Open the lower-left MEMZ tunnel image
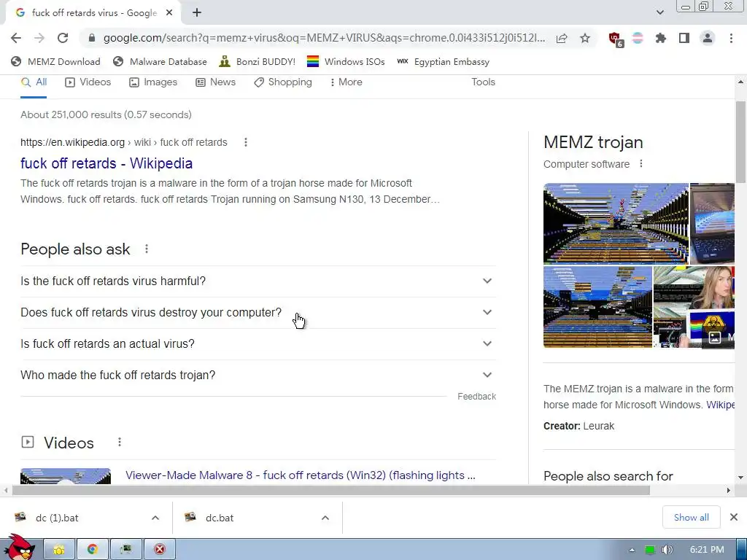The image size is (747, 560). pyautogui.click(x=597, y=307)
